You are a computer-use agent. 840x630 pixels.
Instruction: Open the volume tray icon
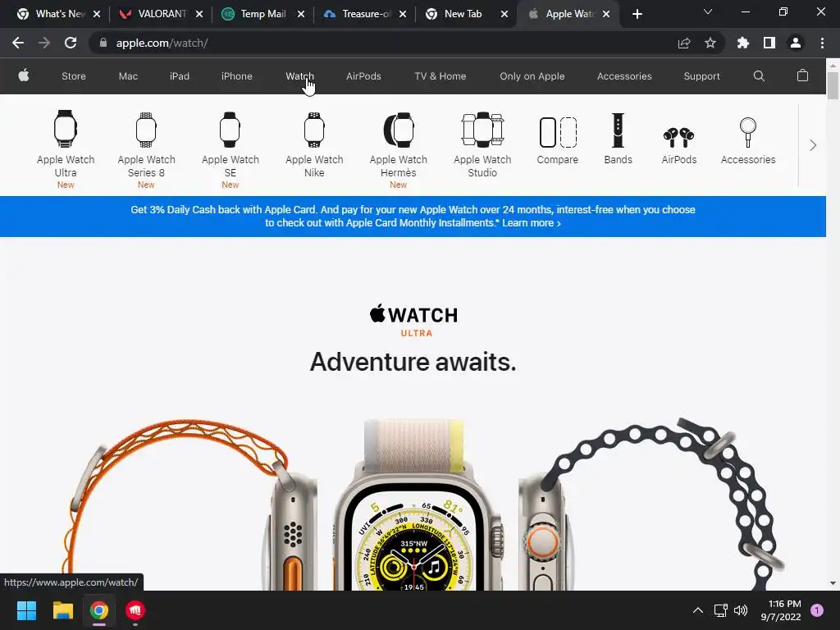(x=741, y=610)
